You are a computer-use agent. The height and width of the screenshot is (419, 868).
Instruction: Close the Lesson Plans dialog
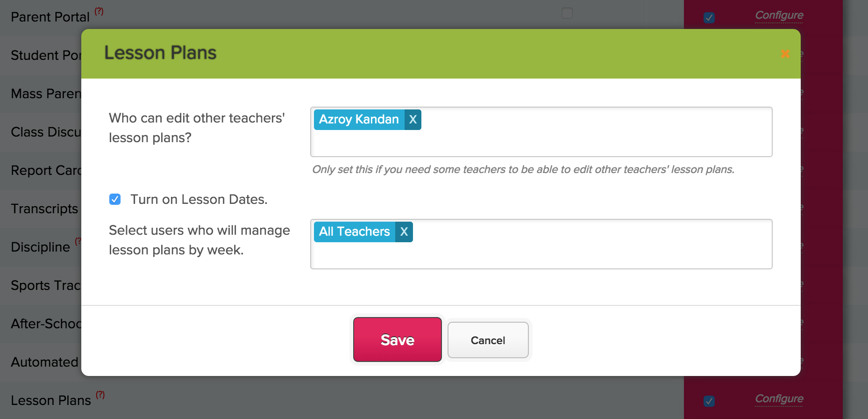coord(785,54)
